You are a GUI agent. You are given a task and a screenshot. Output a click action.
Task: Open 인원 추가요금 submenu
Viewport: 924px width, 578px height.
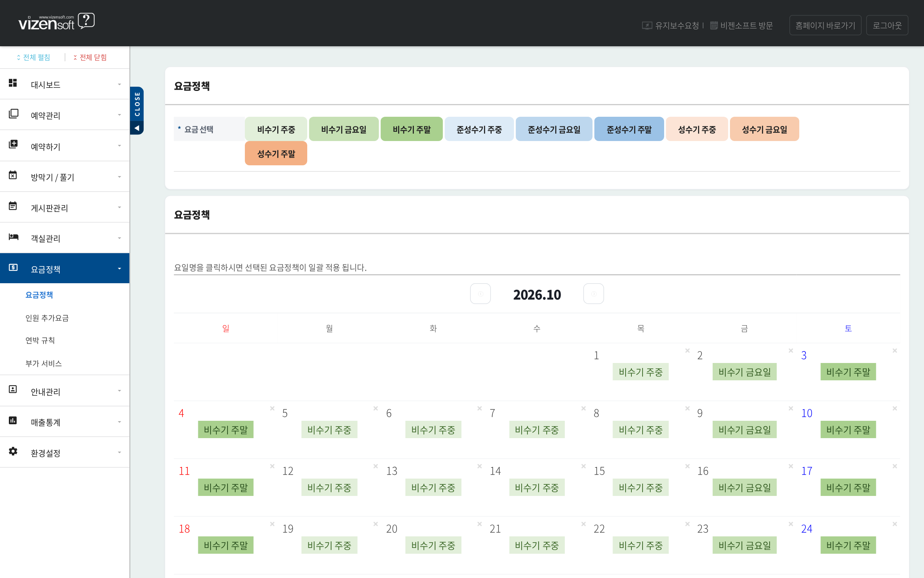(x=47, y=318)
